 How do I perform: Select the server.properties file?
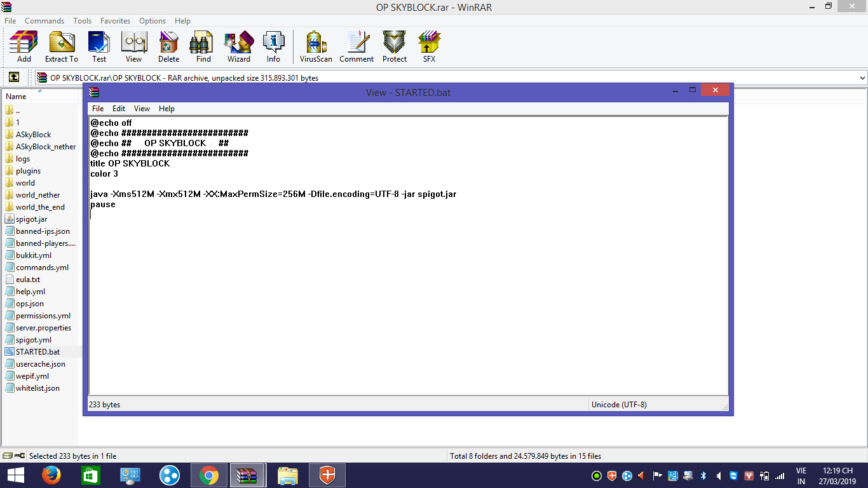(38, 328)
